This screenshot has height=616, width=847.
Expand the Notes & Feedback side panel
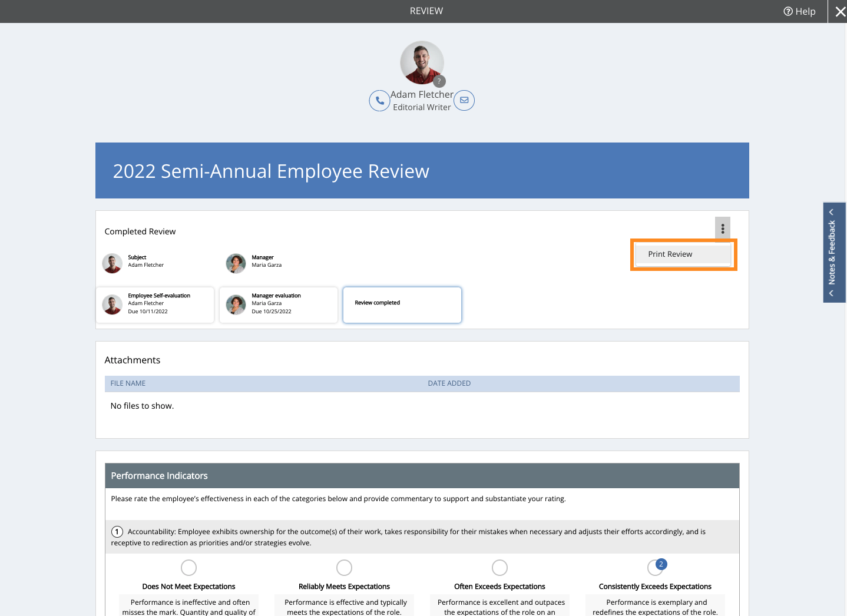click(x=834, y=253)
